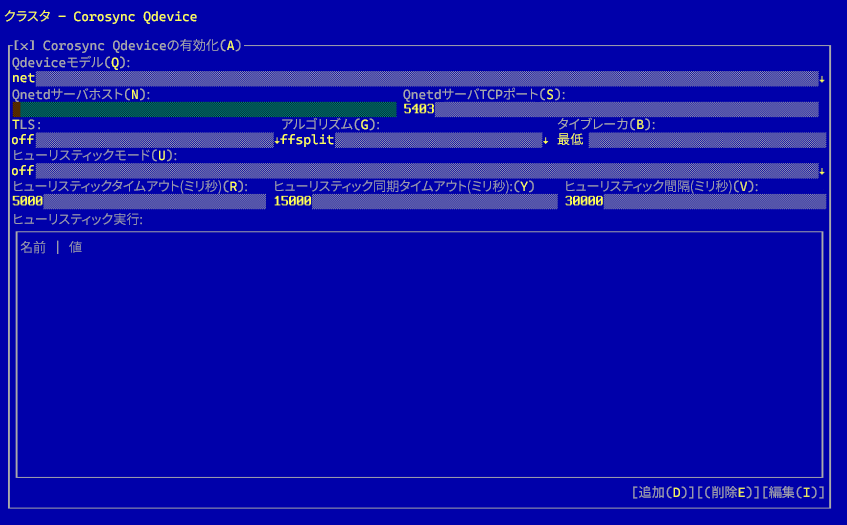The height and width of the screenshot is (525, 847).
Task: Click the 名前 column header
Action: 33,247
